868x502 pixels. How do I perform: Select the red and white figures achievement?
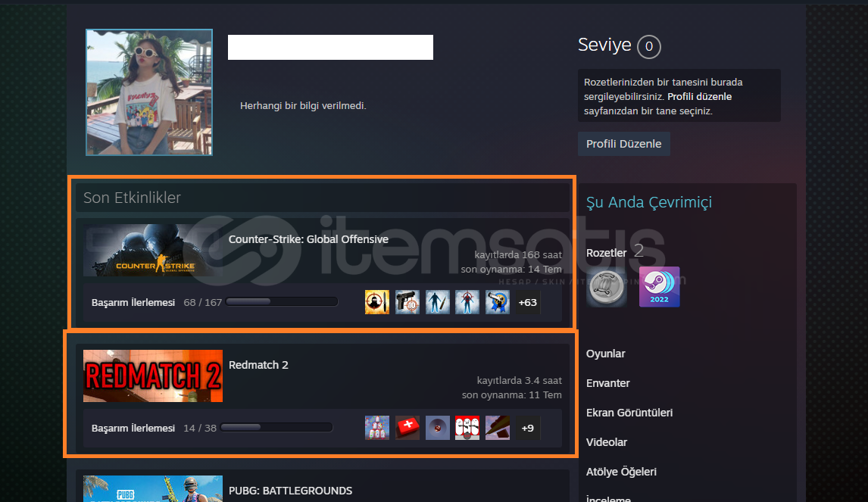coord(467,428)
